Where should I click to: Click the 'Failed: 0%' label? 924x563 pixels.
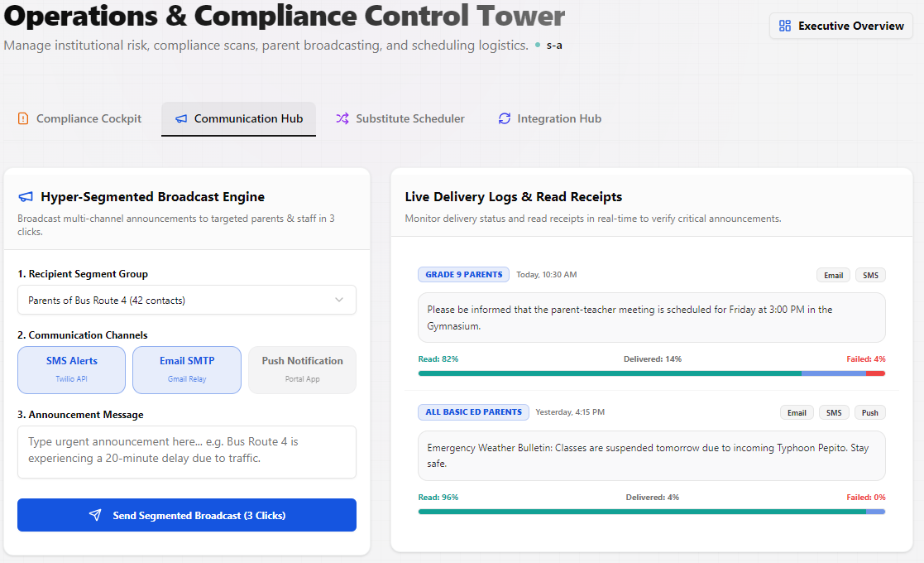tap(866, 498)
